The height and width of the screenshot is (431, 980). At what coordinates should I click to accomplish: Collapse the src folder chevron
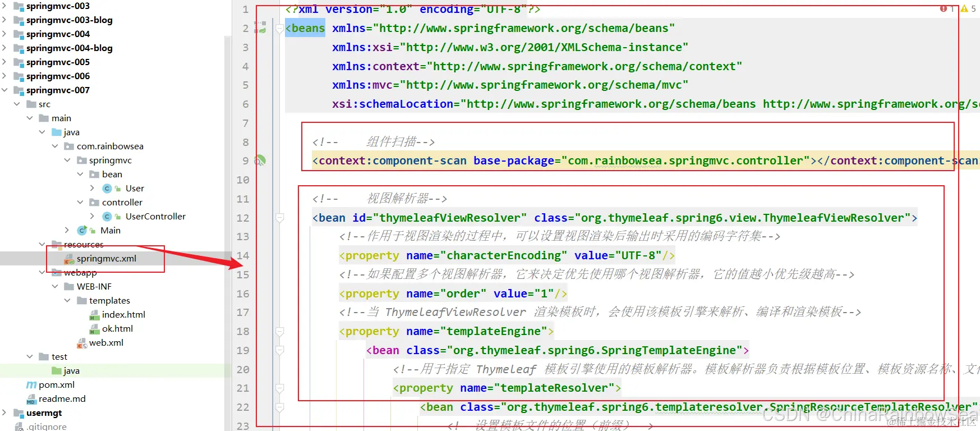pyautogui.click(x=17, y=104)
